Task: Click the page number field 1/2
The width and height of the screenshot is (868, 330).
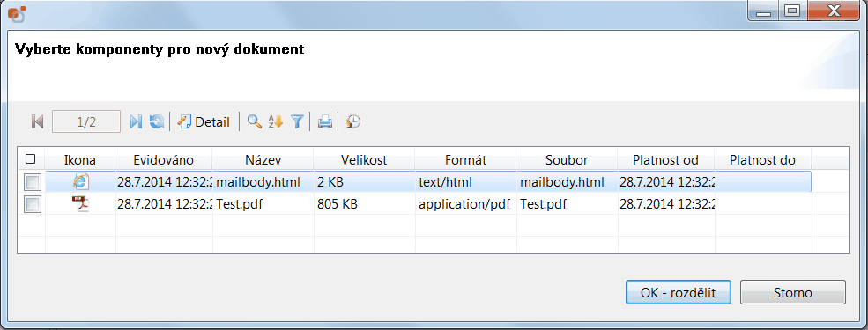Action: click(x=86, y=121)
